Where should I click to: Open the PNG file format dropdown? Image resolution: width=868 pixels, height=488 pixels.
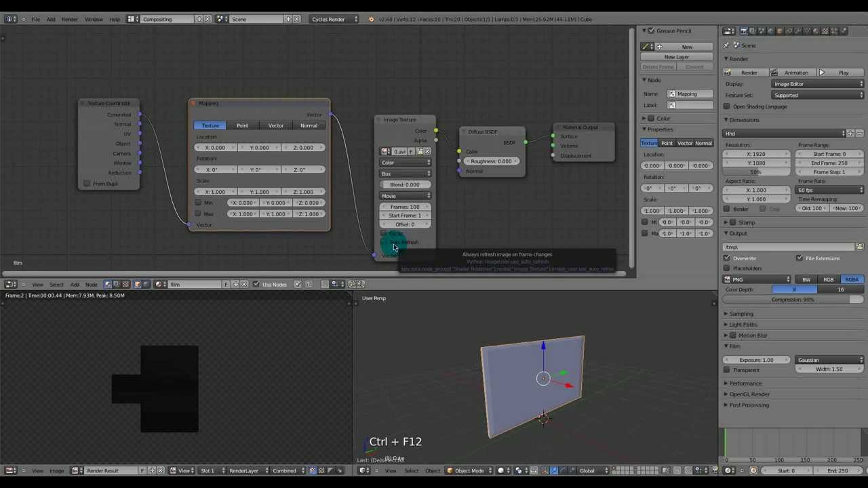click(757, 279)
